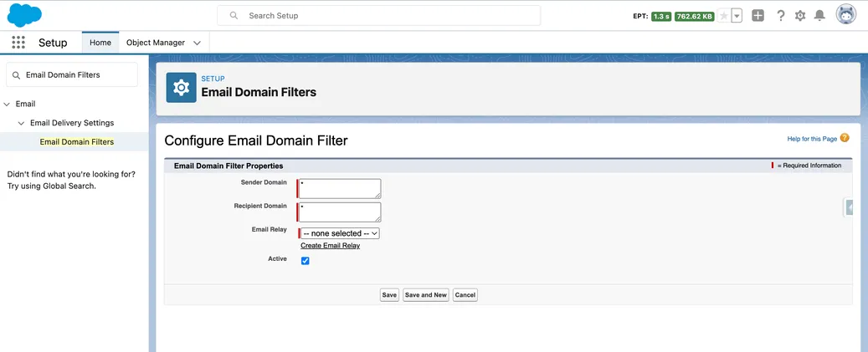The width and height of the screenshot is (868, 352).
Task: Click the Required Information legend
Action: 807,166
